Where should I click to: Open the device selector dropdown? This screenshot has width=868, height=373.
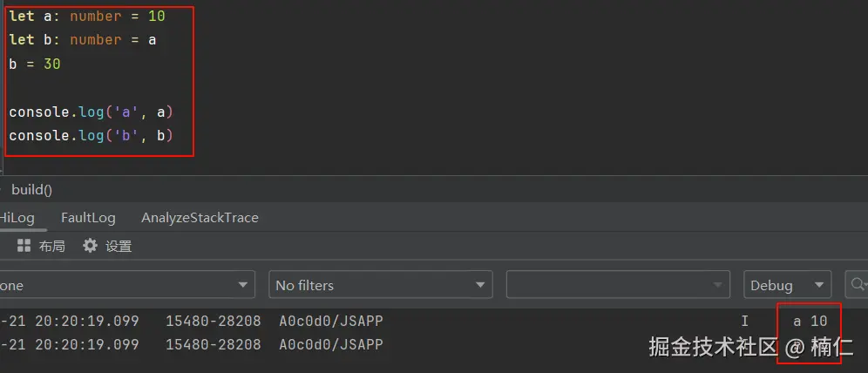(x=126, y=285)
